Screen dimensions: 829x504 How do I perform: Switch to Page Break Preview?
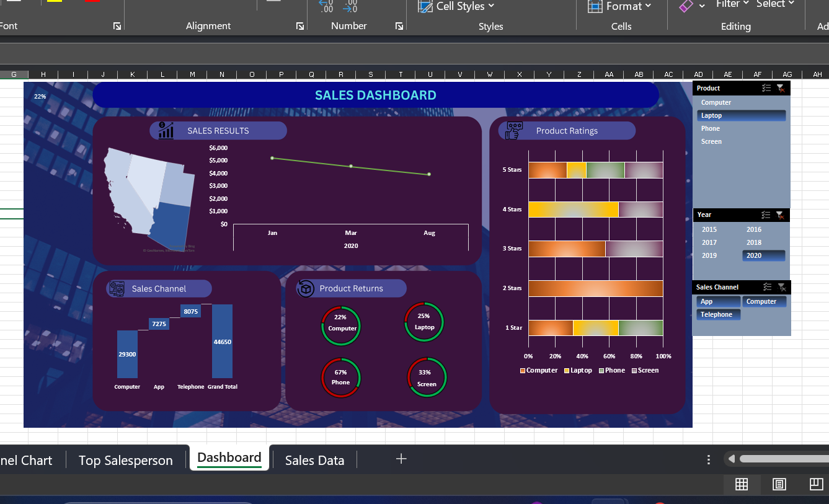point(817,485)
